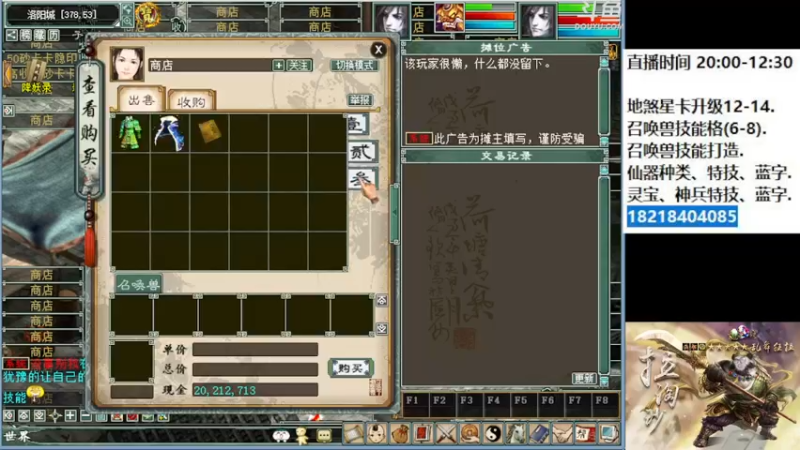Select the yellow item in shop grid
Viewport: 800px width, 450px height.
point(209,133)
